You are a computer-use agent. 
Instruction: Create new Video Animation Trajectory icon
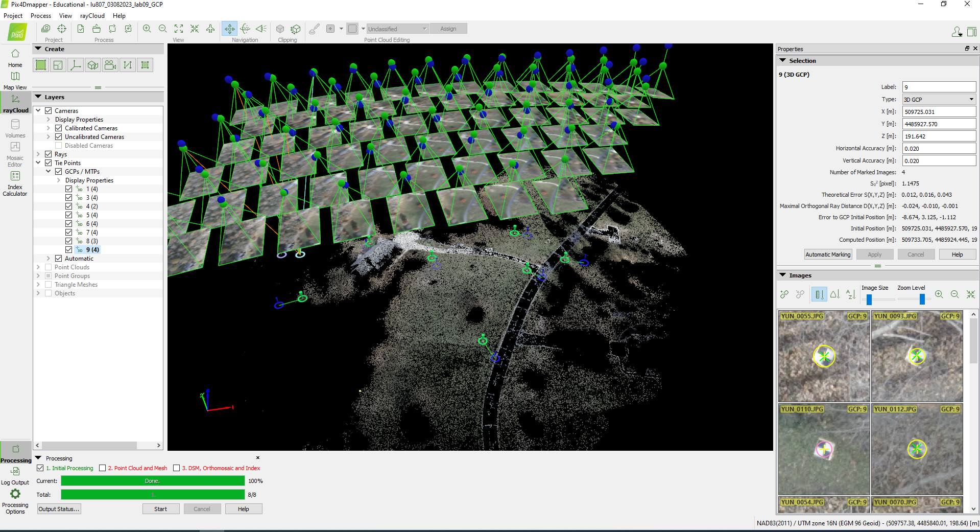pos(110,65)
